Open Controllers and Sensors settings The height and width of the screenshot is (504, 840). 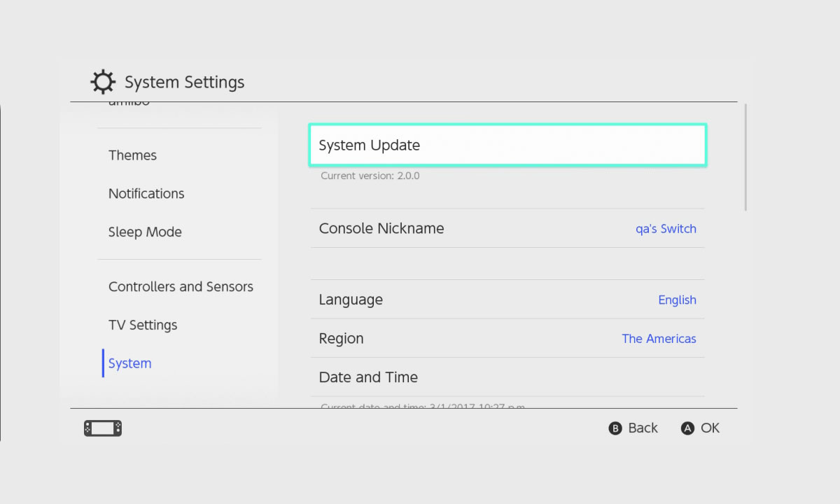pyautogui.click(x=181, y=287)
